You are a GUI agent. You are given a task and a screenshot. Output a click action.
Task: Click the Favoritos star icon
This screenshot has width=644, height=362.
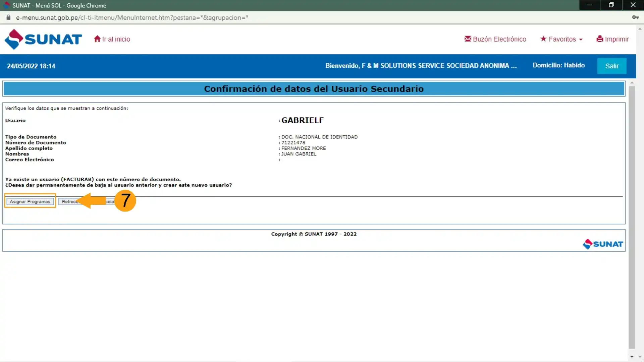coord(543,39)
